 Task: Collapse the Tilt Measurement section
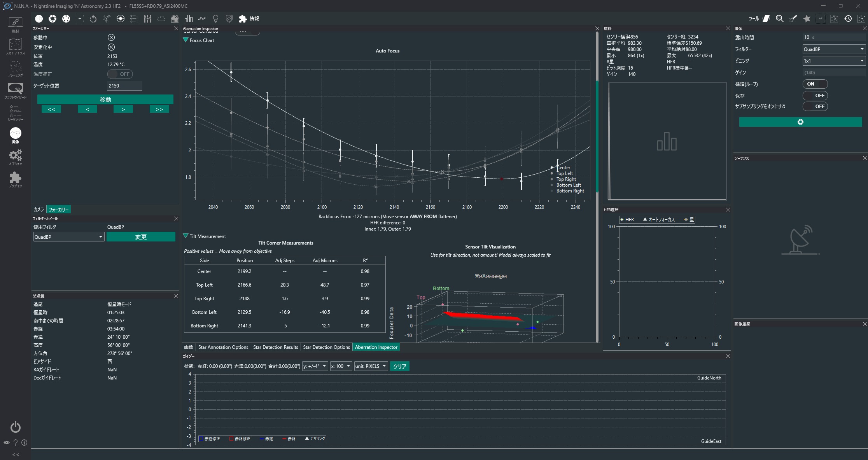(186, 236)
